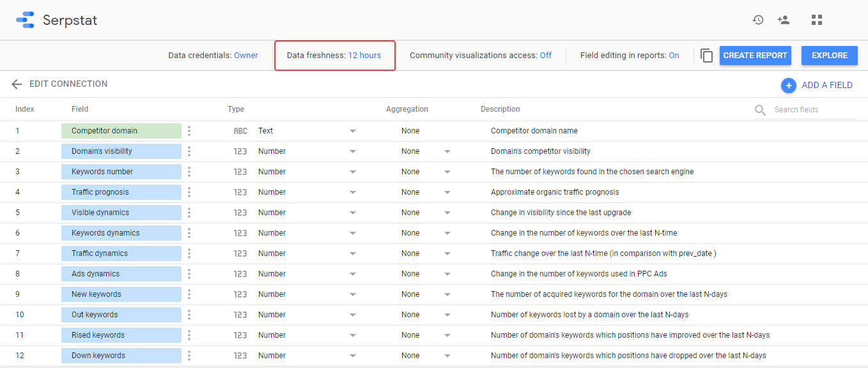This screenshot has width=868, height=369.
Task: Go back via Edit Connection
Action: (68, 84)
